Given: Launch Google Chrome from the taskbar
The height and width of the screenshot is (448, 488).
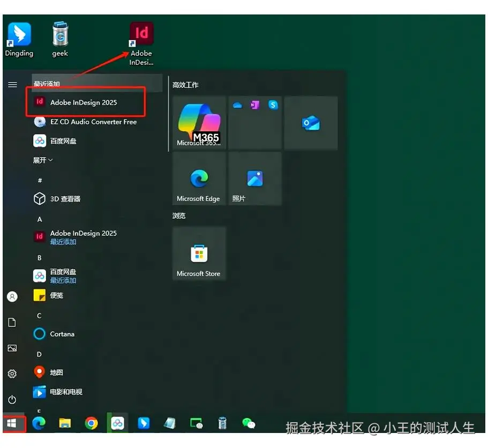Looking at the screenshot, I should click(x=91, y=423).
